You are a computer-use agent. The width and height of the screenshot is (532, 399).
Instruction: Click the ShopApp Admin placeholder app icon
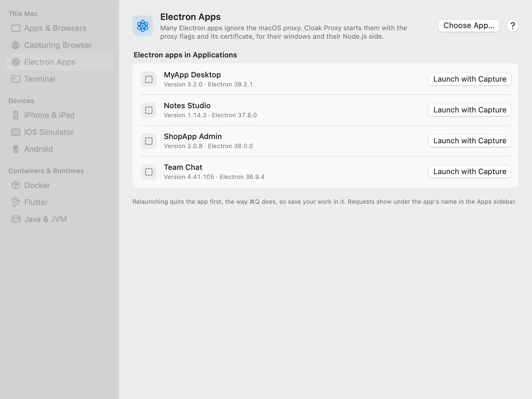[x=149, y=141]
